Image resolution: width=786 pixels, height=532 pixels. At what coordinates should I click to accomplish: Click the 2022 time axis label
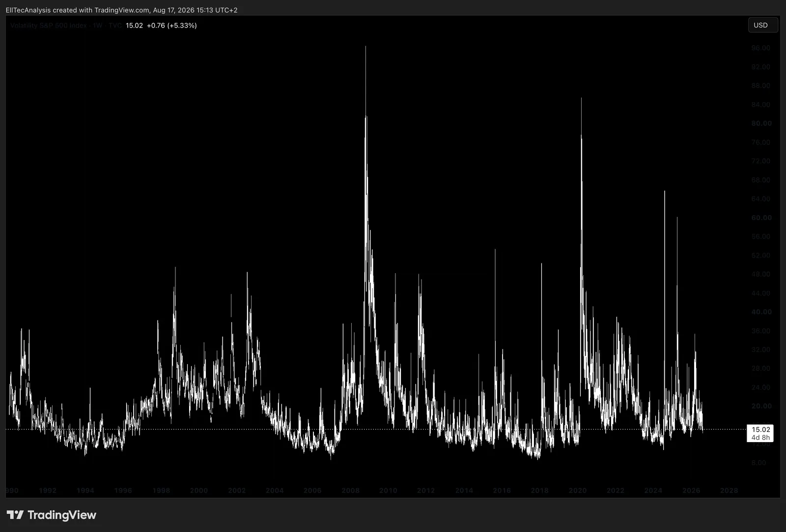pos(616,490)
